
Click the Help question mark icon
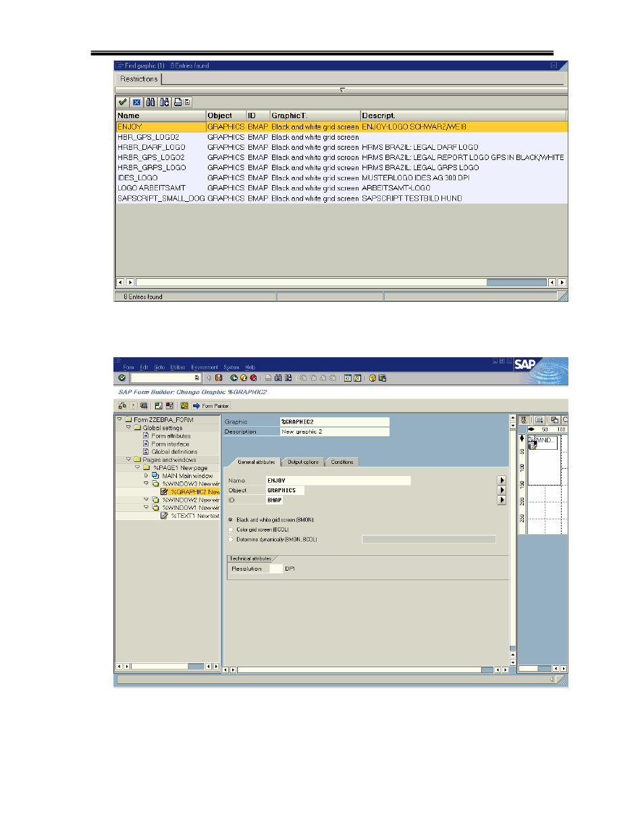click(x=373, y=378)
